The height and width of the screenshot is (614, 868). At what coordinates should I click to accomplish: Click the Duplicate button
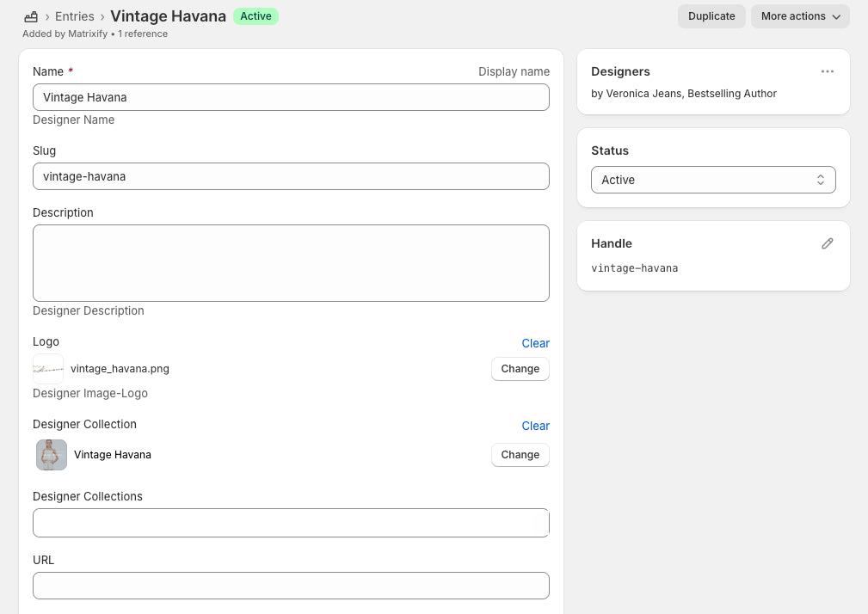point(711,16)
